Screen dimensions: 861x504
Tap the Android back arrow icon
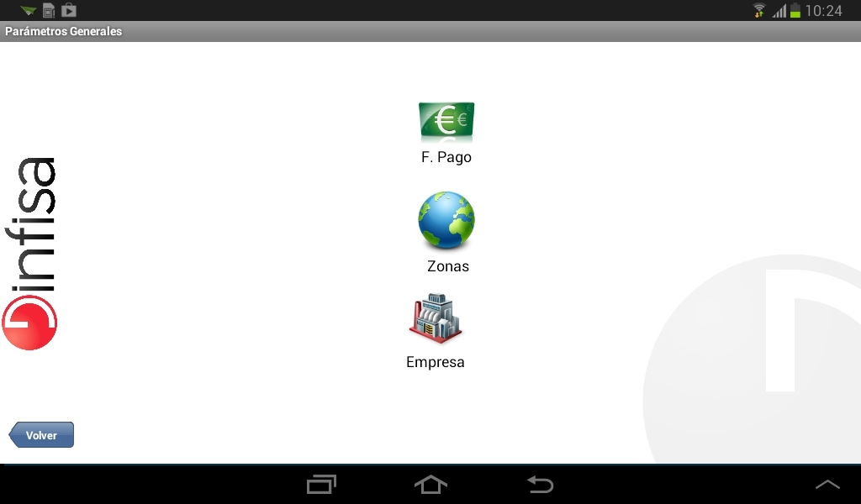click(x=541, y=484)
